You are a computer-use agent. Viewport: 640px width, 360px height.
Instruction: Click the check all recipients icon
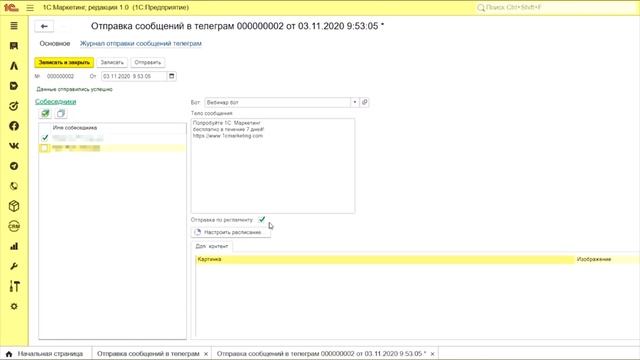click(45, 113)
